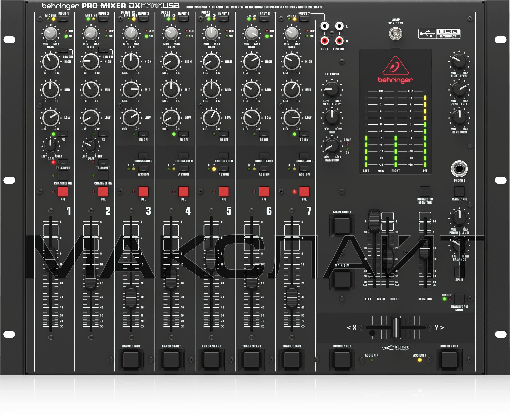Image resolution: width=510 pixels, height=420 pixels.
Task: Click the white Line Out left RCA jack
Action: (339, 26)
